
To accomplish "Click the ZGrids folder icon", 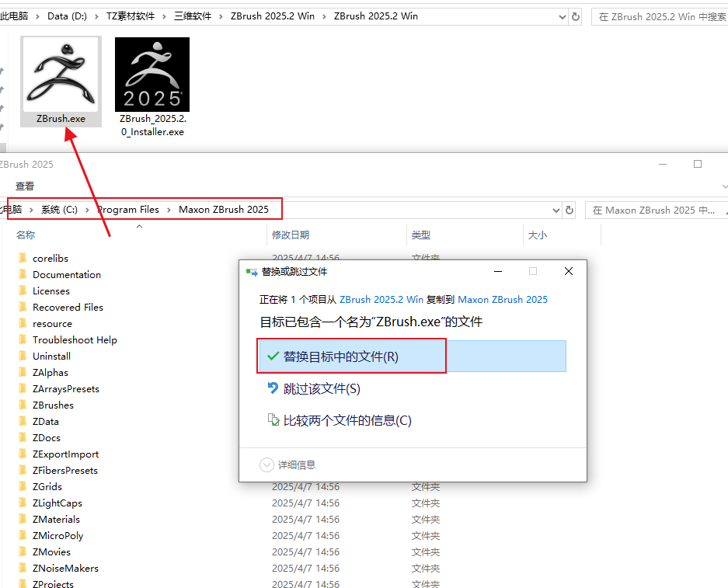I will pos(23,486).
